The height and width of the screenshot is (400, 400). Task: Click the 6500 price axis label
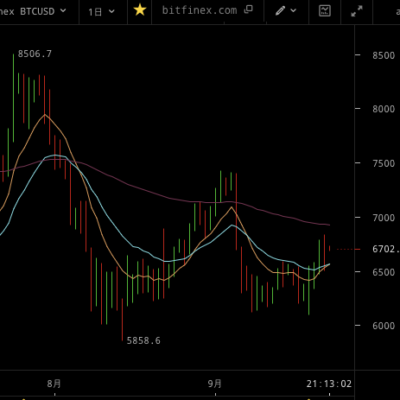[x=384, y=272]
